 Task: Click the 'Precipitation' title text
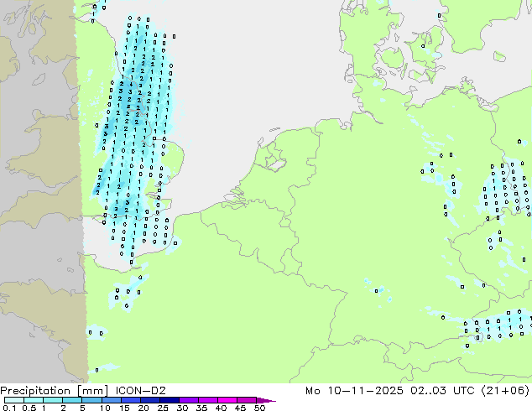[35, 391]
